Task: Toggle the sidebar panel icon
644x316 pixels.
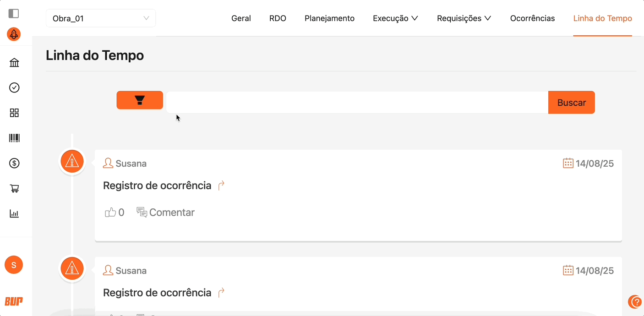Action: tap(14, 13)
